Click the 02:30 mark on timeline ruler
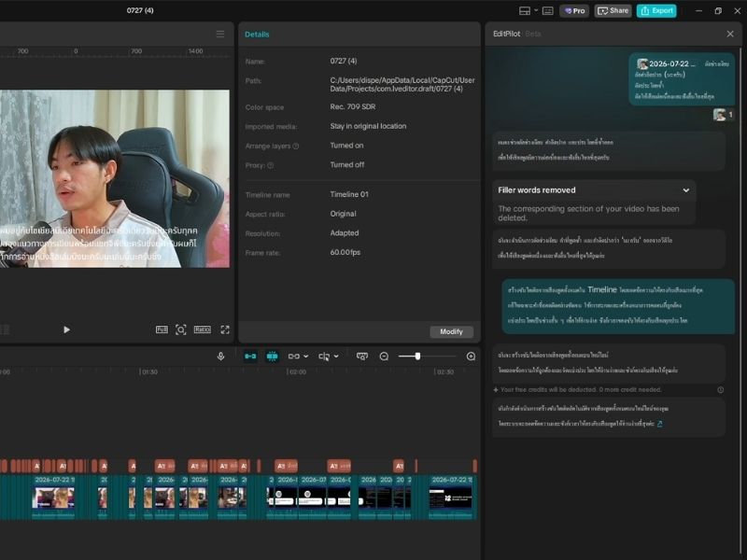 [x=444, y=371]
